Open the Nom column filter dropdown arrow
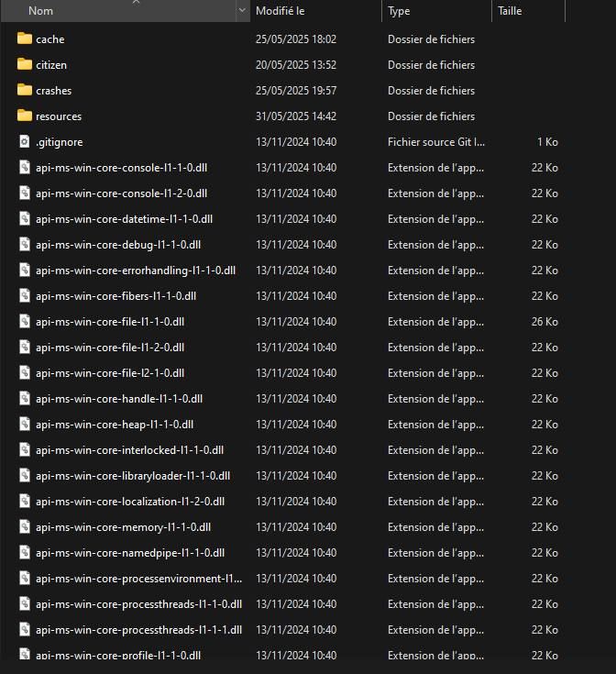 [242, 11]
